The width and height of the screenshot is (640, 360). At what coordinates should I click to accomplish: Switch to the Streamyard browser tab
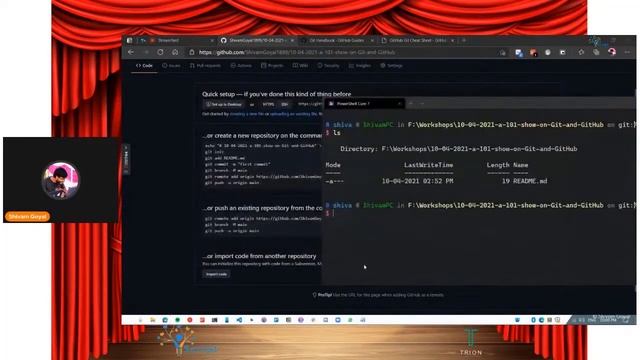(182, 40)
